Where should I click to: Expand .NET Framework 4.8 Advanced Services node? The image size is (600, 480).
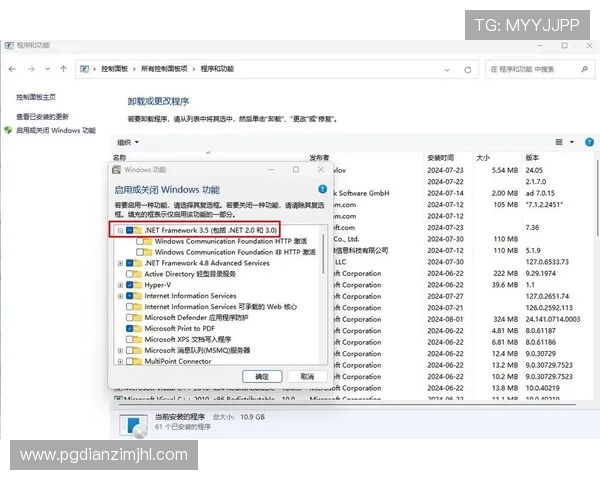tap(120, 263)
